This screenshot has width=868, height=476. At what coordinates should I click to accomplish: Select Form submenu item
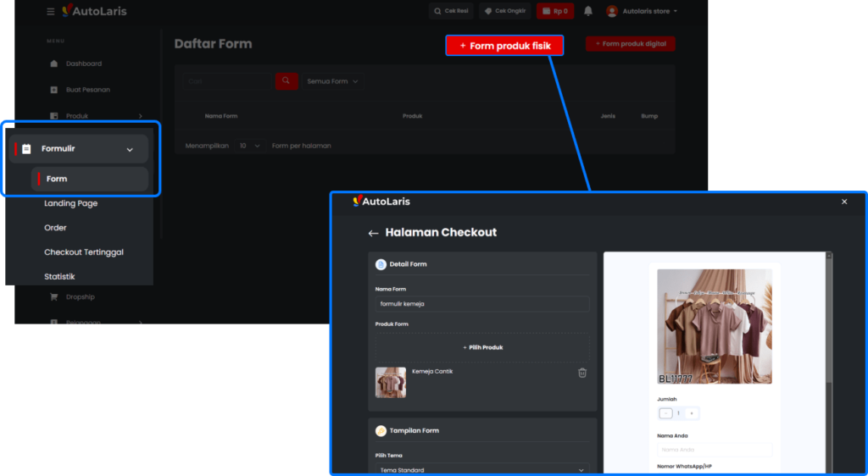click(x=90, y=179)
